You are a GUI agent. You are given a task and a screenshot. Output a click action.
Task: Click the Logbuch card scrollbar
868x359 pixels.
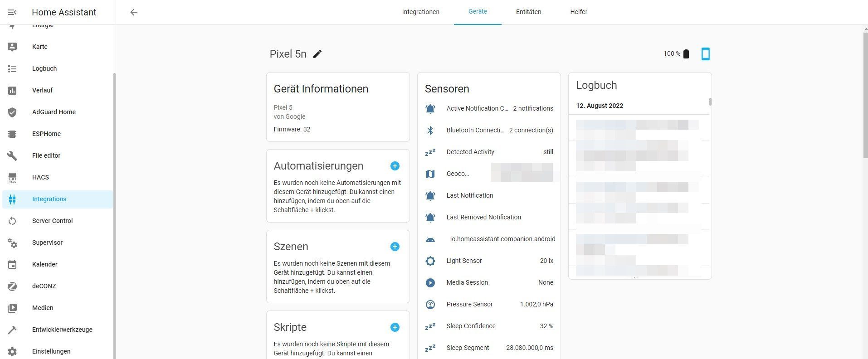[x=710, y=102]
